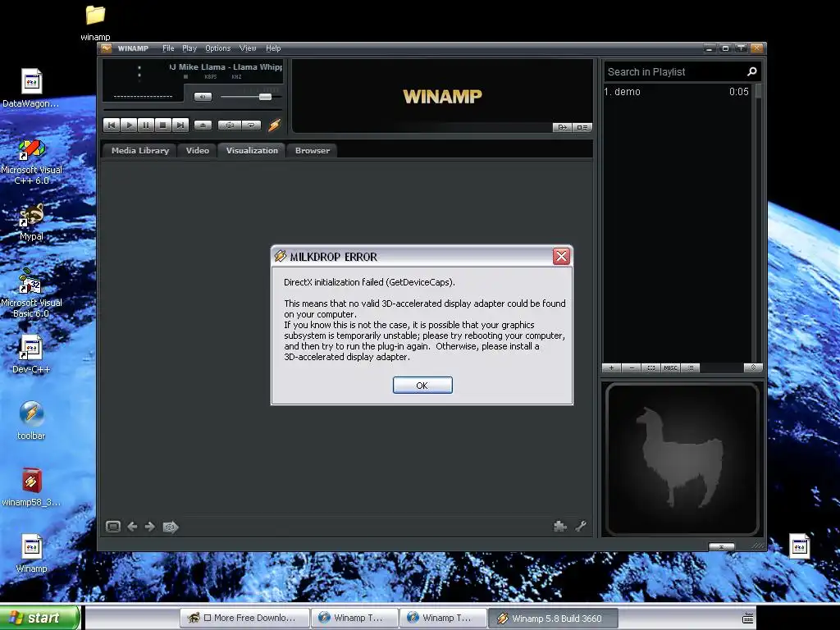Switch to the Media Library tab
The width and height of the screenshot is (840, 630).
(139, 151)
